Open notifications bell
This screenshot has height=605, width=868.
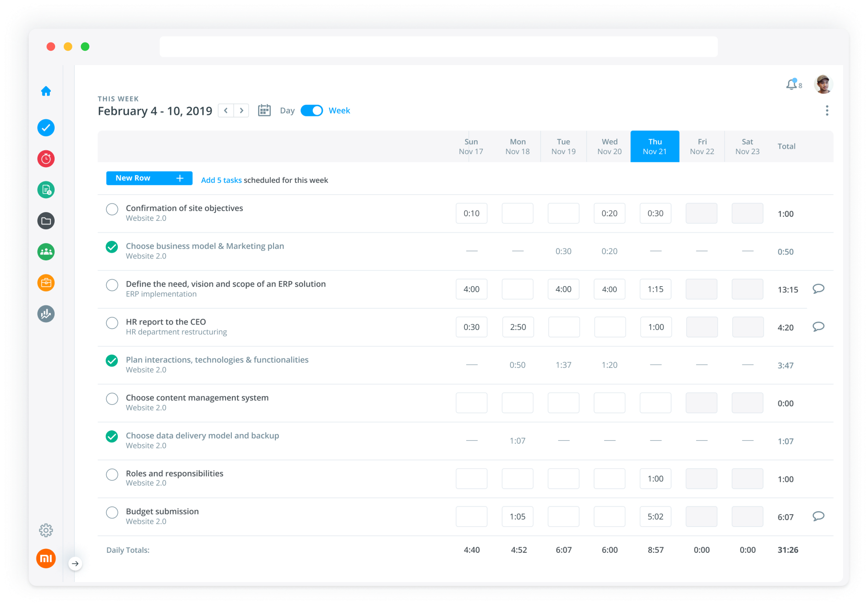(x=791, y=85)
